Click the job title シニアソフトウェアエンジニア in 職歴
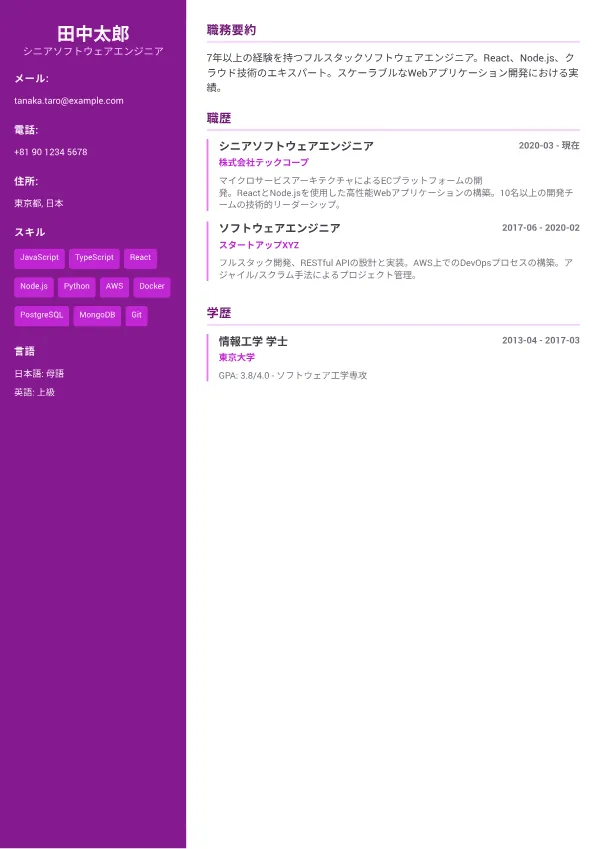This screenshot has height=849, width=600. (x=296, y=146)
